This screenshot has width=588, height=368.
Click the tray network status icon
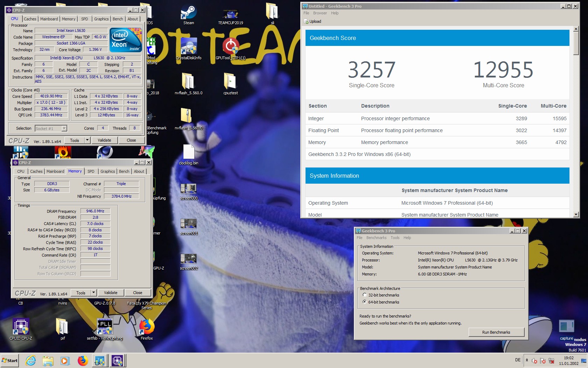tap(551, 361)
